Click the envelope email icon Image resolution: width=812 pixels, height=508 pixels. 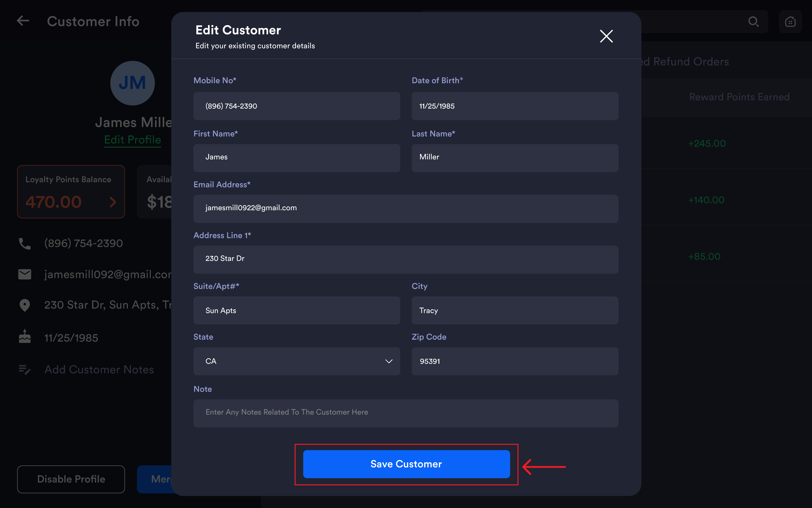click(x=24, y=274)
